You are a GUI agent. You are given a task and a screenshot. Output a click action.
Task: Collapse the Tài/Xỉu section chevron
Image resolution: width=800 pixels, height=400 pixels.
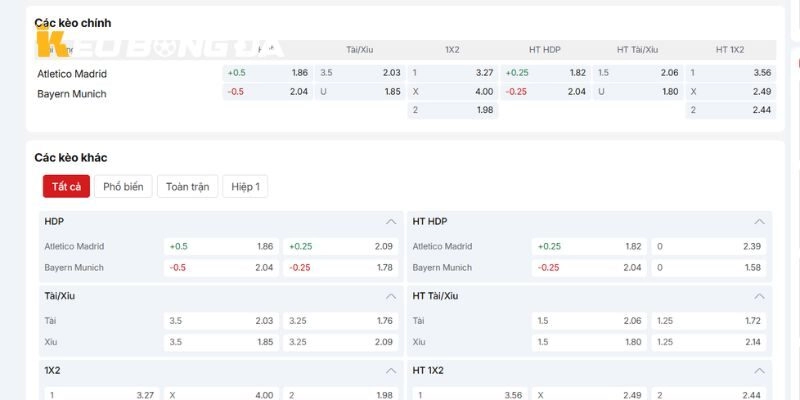coord(391,296)
